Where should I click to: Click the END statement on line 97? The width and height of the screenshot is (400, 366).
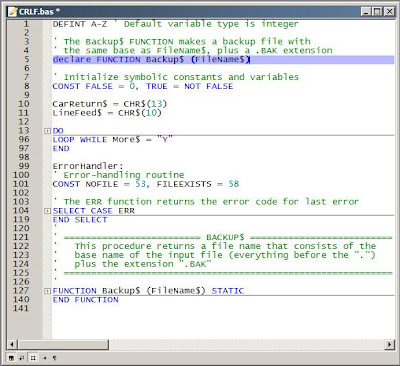pyautogui.click(x=61, y=148)
